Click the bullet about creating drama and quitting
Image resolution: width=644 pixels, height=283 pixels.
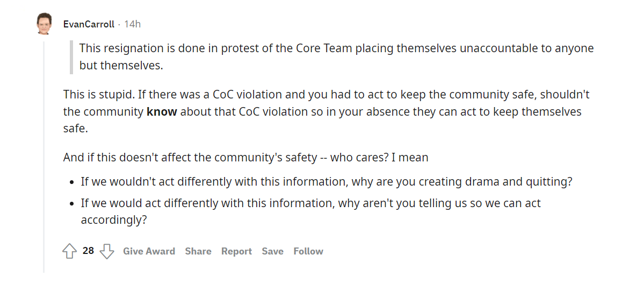(327, 182)
